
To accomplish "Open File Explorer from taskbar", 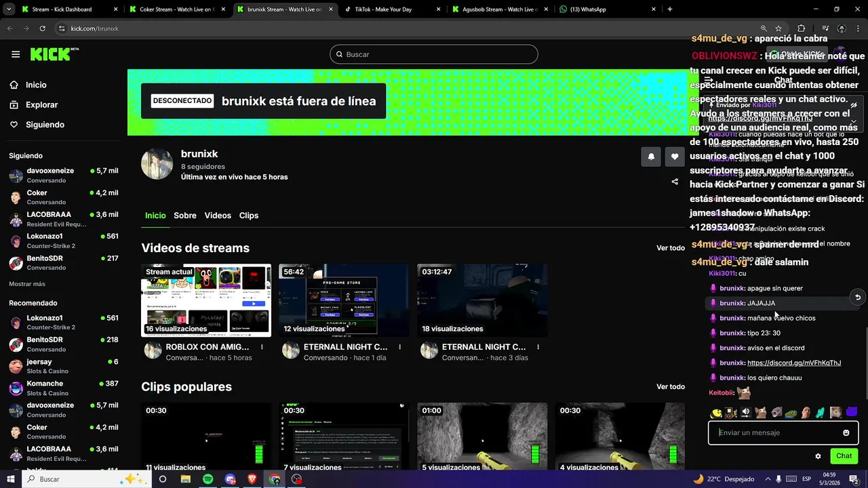I will point(185,479).
